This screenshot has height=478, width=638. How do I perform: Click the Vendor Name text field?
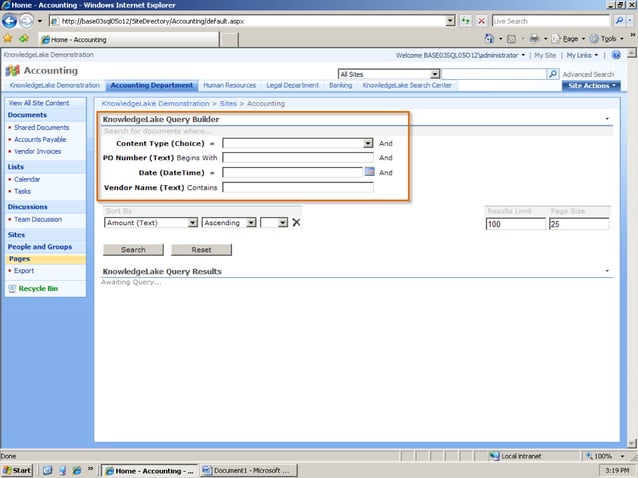tap(298, 187)
